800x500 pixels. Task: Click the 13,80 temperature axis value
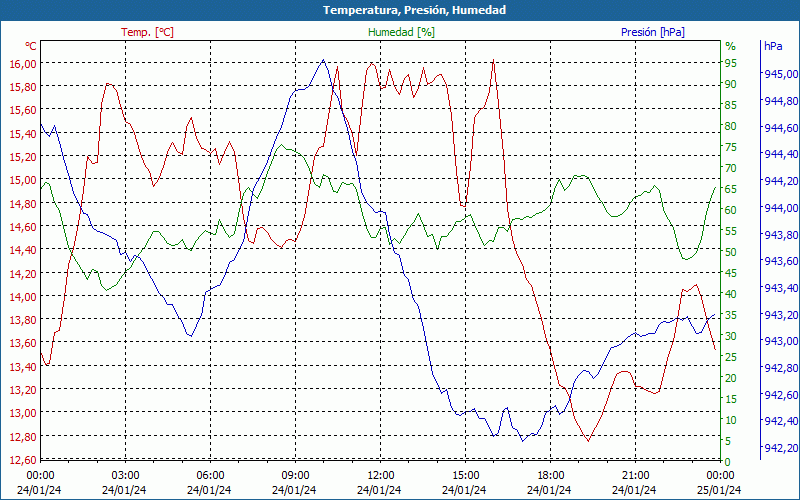[x=23, y=320]
